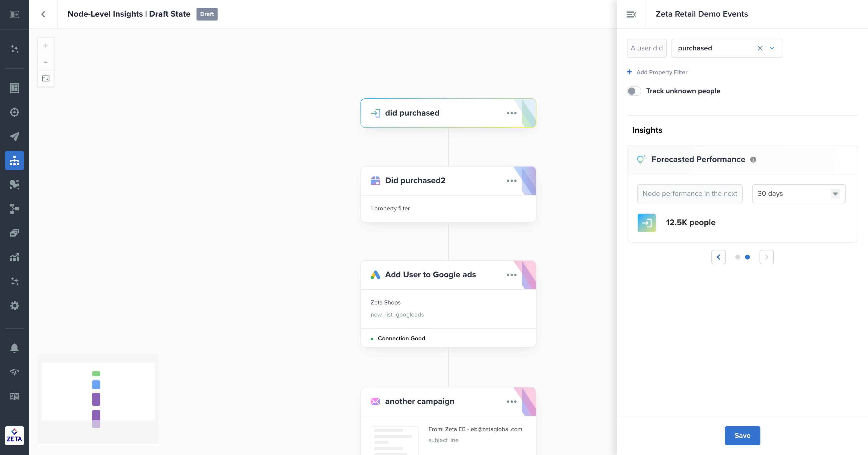
Task: Open options menu on another campaign node
Action: pyautogui.click(x=511, y=402)
